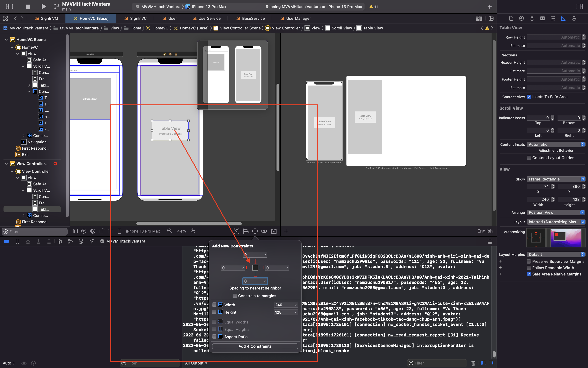The height and width of the screenshot is (368, 588).
Task: Pause program execution in debug bar
Action: click(17, 241)
